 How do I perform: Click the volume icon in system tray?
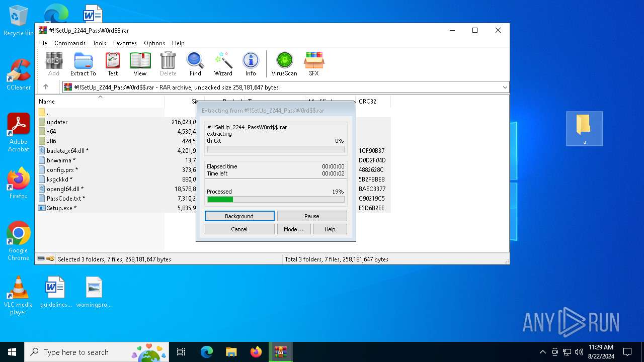[x=579, y=352]
